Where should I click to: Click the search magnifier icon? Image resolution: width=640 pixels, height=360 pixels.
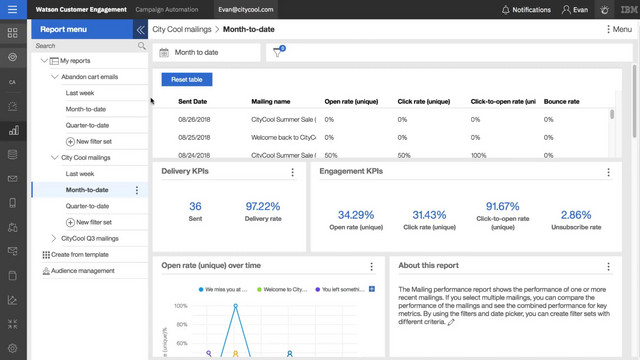[x=142, y=46]
